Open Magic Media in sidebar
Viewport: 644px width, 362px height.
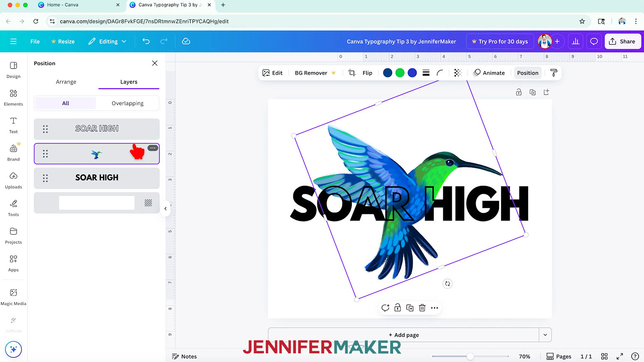[x=13, y=297]
